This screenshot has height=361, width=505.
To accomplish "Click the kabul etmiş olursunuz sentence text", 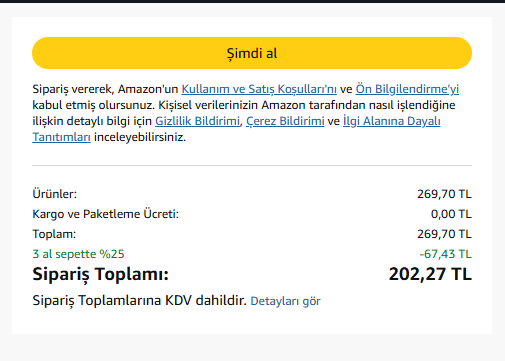I will (x=94, y=105).
